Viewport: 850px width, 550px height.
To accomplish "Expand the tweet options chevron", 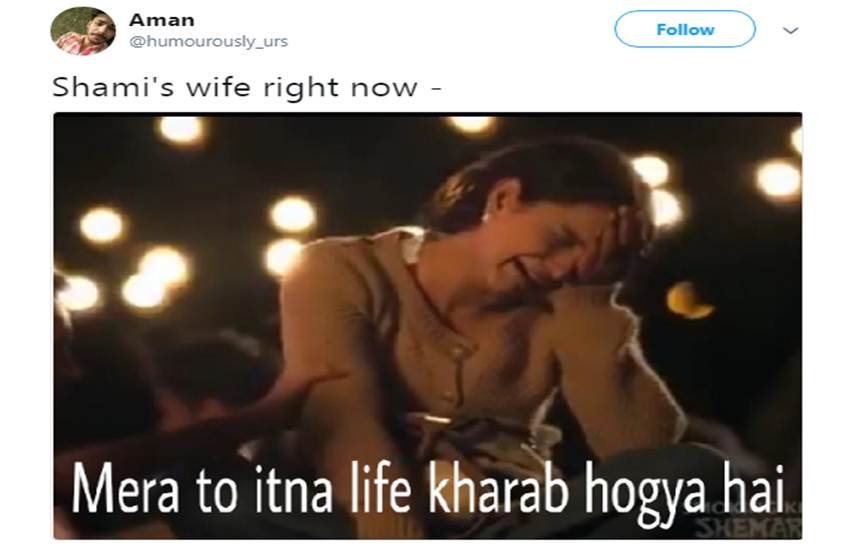I will pyautogui.click(x=791, y=30).
